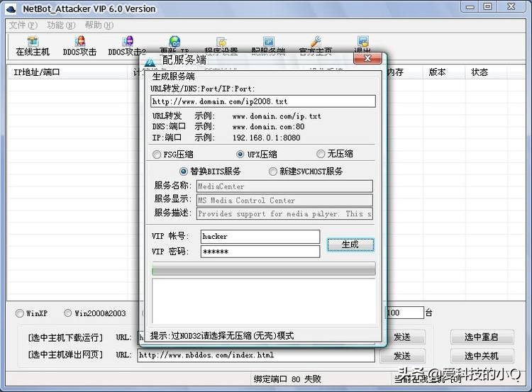Close the 配服务端 dialog
Screen dimensions: 532x392
(x=367, y=58)
